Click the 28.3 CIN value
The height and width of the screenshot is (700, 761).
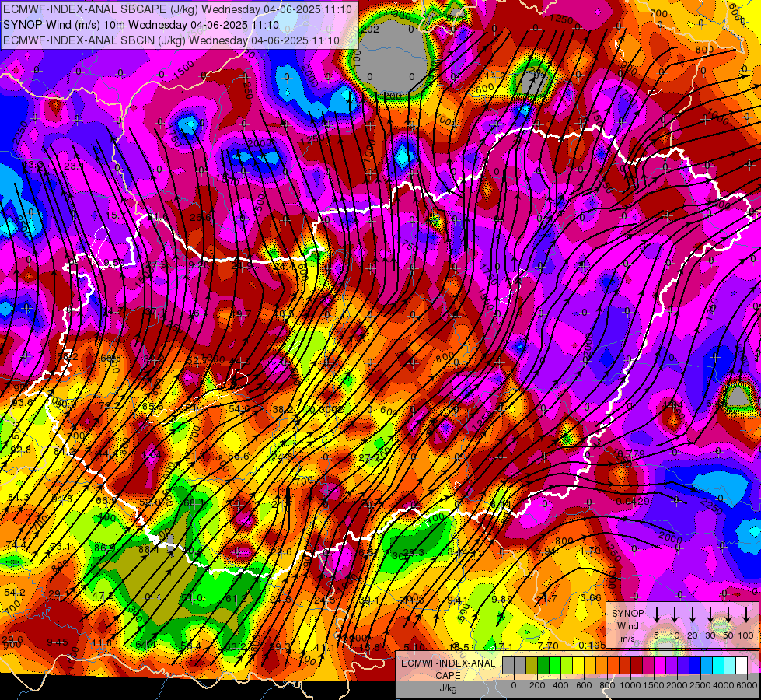[414, 553]
